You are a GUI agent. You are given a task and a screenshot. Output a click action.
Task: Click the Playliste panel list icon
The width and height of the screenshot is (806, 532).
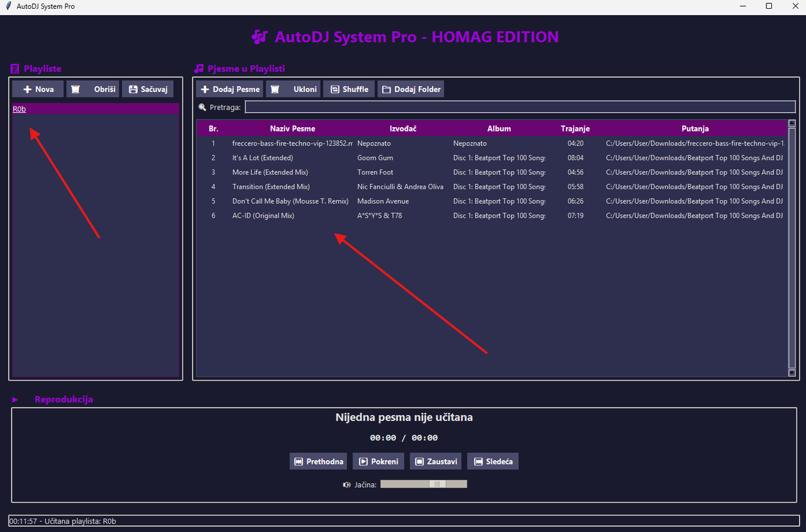[15, 69]
